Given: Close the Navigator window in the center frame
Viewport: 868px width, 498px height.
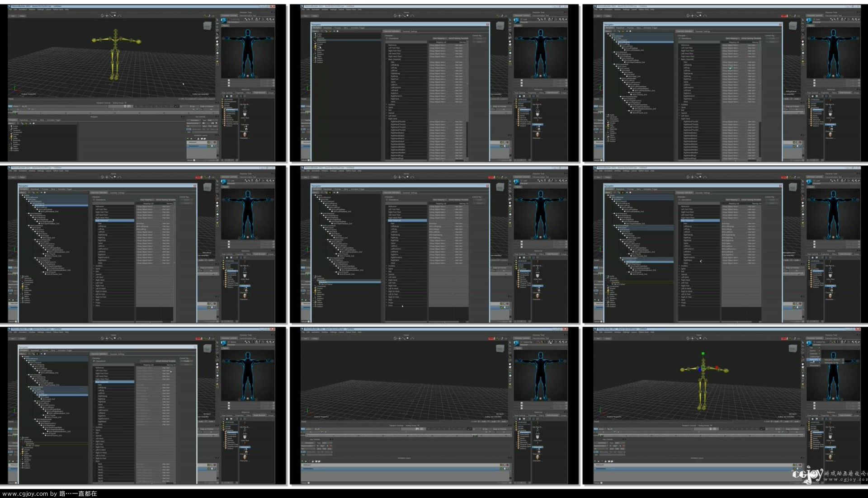Looking at the screenshot, I should pos(487,186).
